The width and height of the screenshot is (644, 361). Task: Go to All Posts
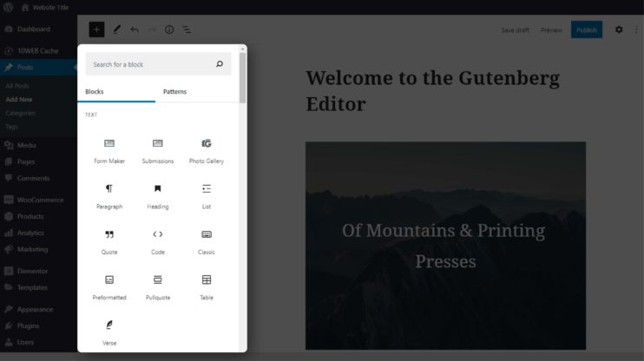(17, 86)
